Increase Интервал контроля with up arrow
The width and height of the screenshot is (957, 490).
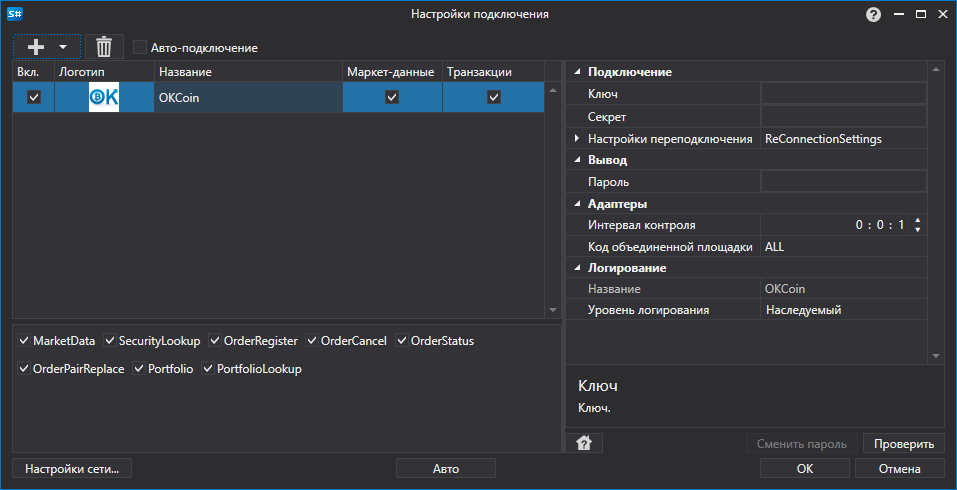click(x=917, y=220)
